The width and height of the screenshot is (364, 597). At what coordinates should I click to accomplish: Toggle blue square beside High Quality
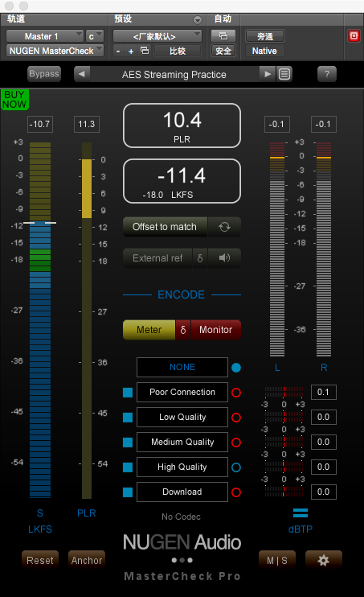click(128, 467)
